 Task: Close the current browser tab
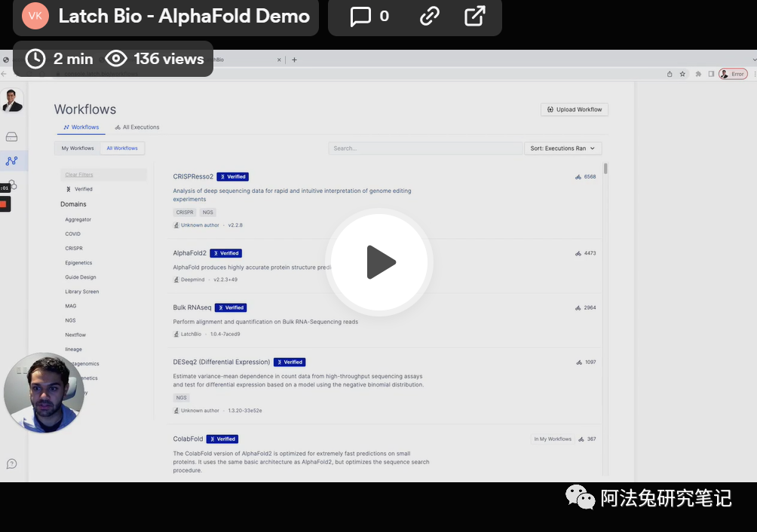coord(279,60)
